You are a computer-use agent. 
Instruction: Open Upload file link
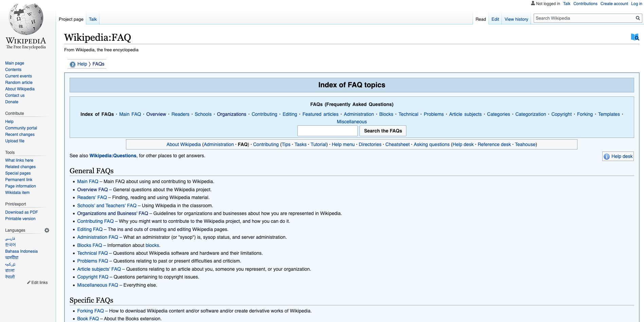click(15, 141)
